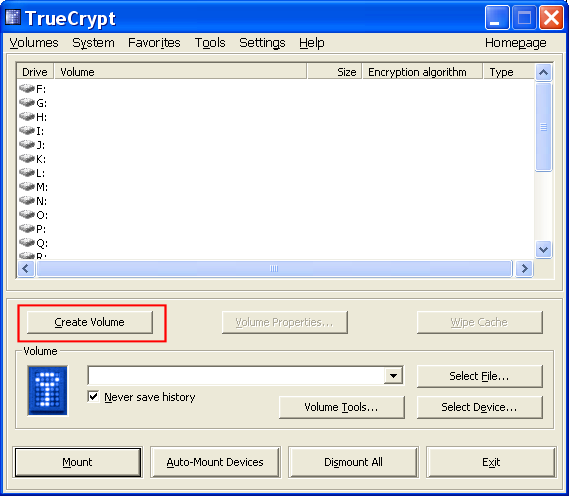The image size is (569, 496).
Task: Select the N: drive icon
Action: pos(27,201)
